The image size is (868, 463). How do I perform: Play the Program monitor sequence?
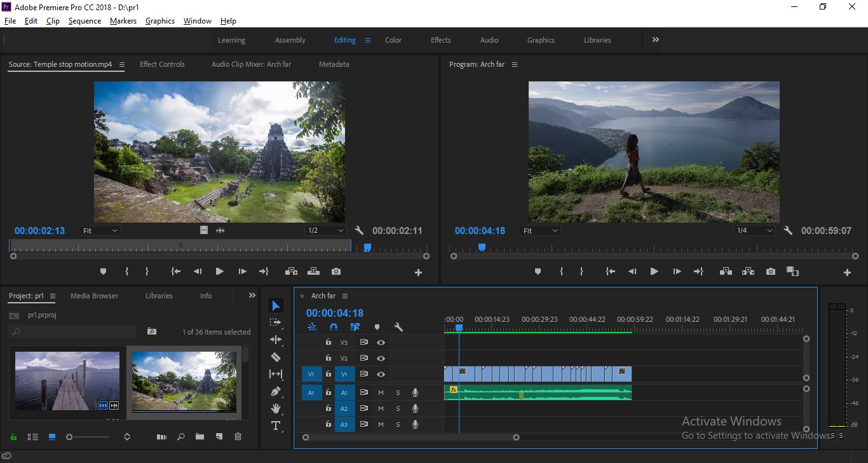point(654,272)
